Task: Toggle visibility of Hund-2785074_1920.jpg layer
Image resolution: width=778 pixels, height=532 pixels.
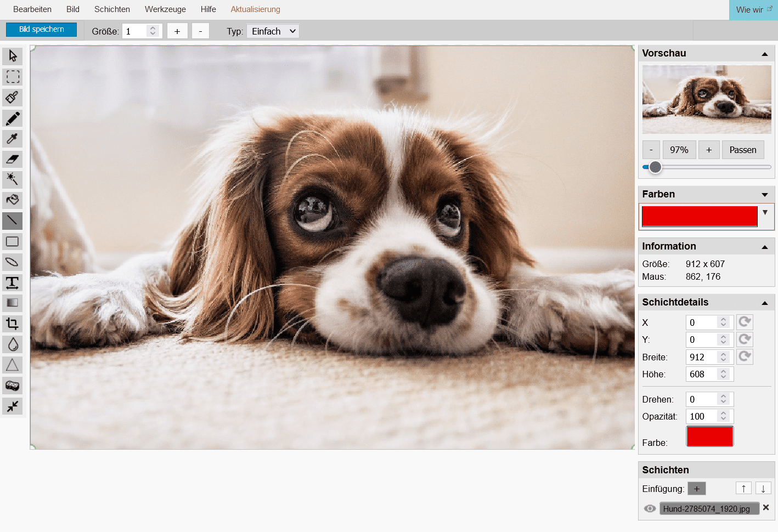Action: click(650, 508)
